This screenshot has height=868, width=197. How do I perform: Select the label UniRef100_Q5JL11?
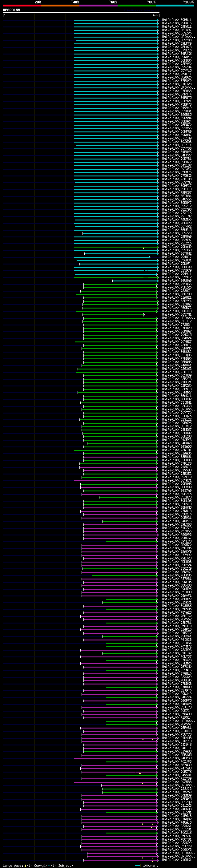coord(176,74)
